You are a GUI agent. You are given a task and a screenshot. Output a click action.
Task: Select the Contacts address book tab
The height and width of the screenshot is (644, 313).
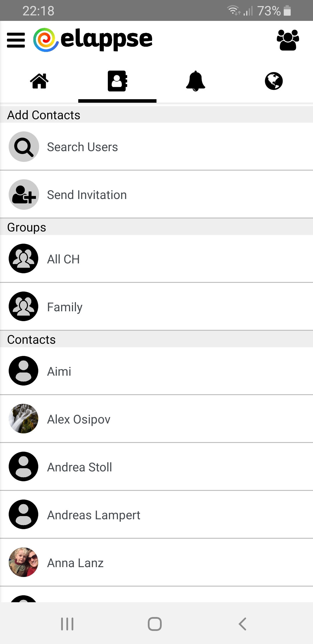pyautogui.click(x=117, y=81)
